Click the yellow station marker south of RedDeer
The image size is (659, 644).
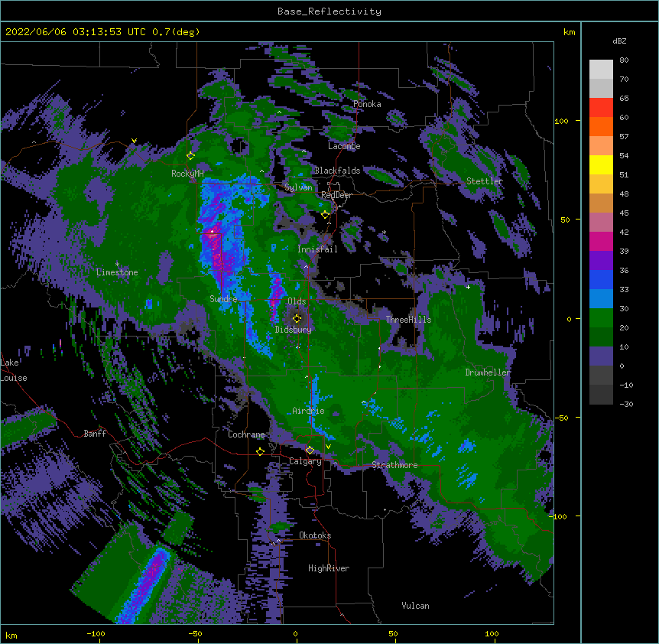[325, 214]
